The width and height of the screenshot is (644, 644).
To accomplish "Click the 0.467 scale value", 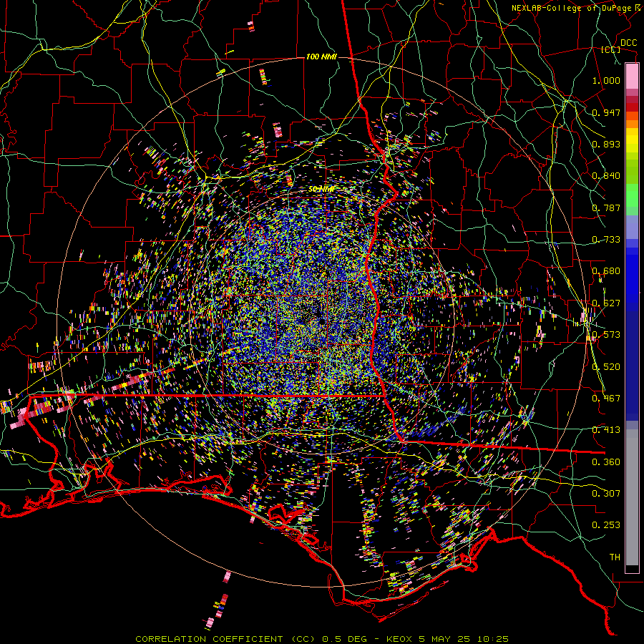I will tap(606, 399).
